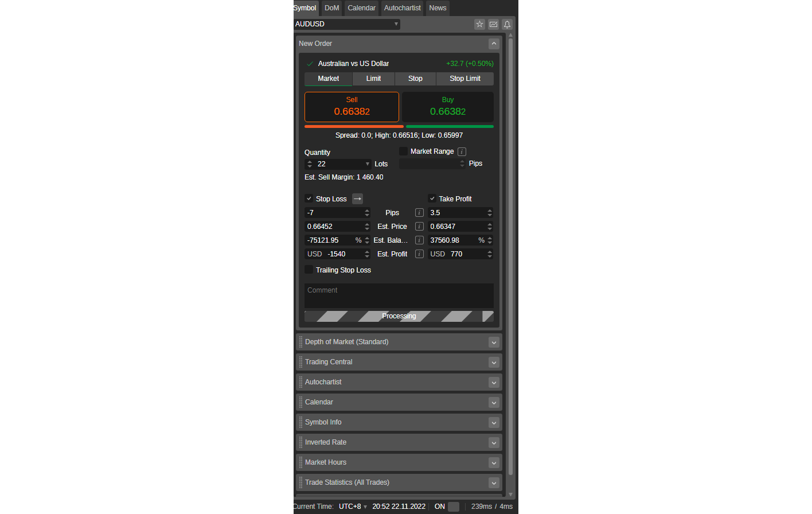Show info for Market Range option
The width and height of the screenshot is (812, 514).
tap(462, 152)
